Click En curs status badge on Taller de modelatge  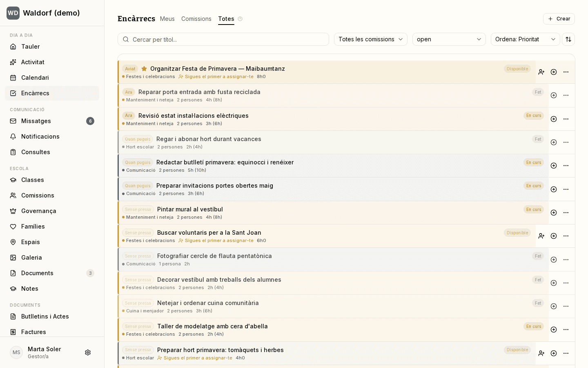[x=534, y=326]
